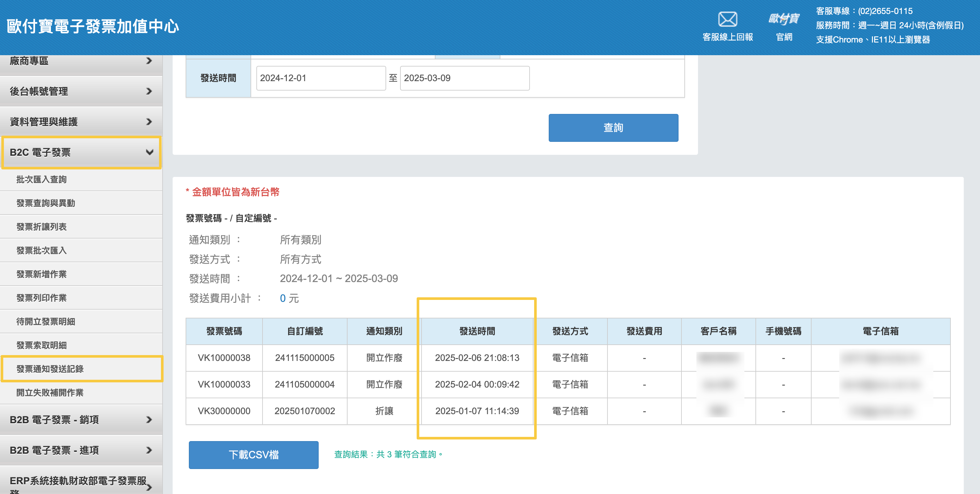Click the 手機號碼 column header

click(x=783, y=331)
